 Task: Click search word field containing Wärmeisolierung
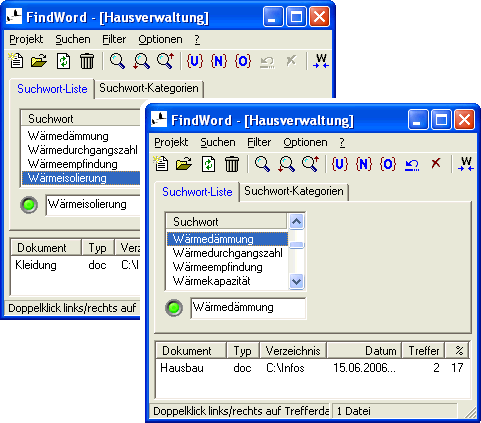click(x=94, y=205)
